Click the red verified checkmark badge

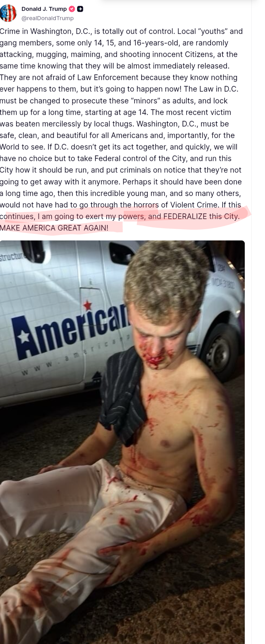click(72, 9)
